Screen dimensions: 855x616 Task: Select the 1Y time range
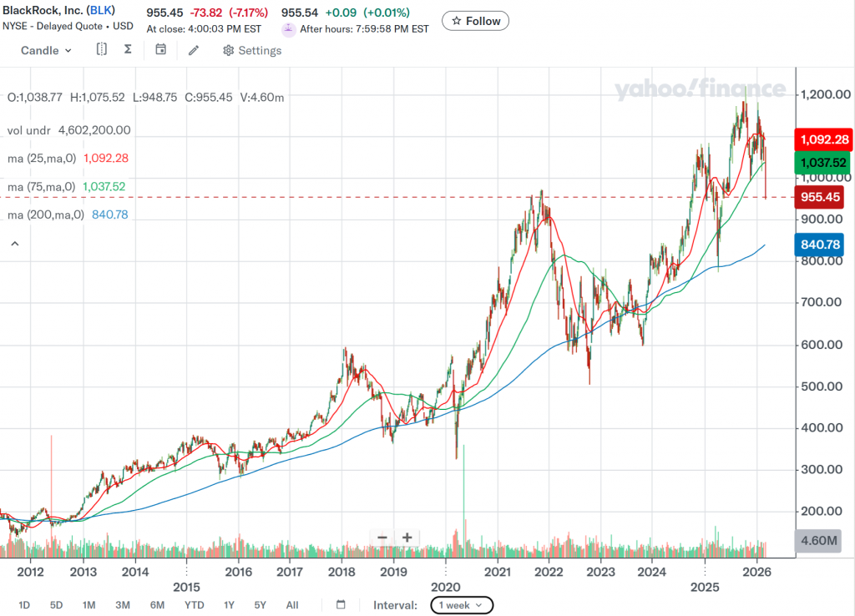click(229, 605)
